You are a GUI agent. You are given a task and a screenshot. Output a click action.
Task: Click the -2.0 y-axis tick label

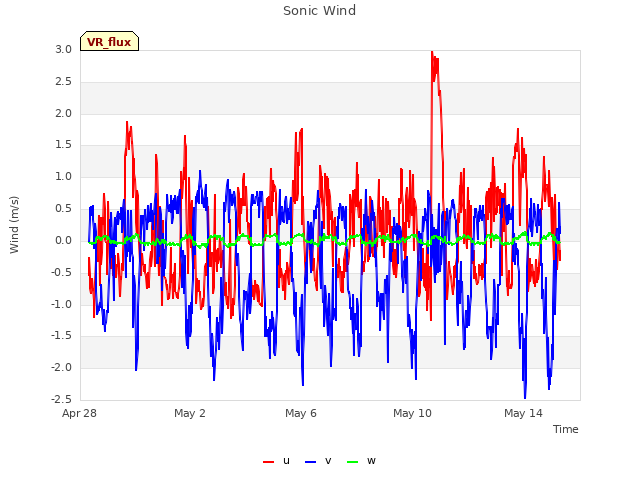click(x=62, y=367)
